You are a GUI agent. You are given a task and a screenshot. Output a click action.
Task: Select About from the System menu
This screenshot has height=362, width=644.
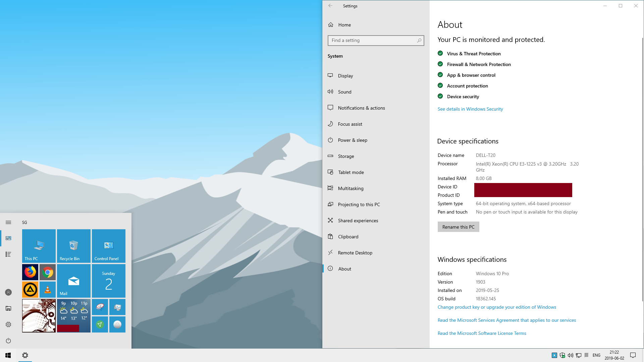[x=344, y=269]
